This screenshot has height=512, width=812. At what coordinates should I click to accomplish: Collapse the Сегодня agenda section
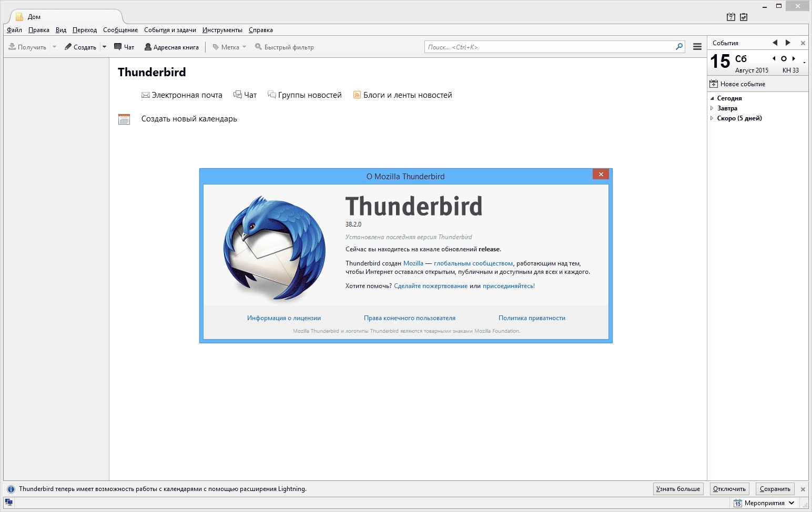coord(712,98)
